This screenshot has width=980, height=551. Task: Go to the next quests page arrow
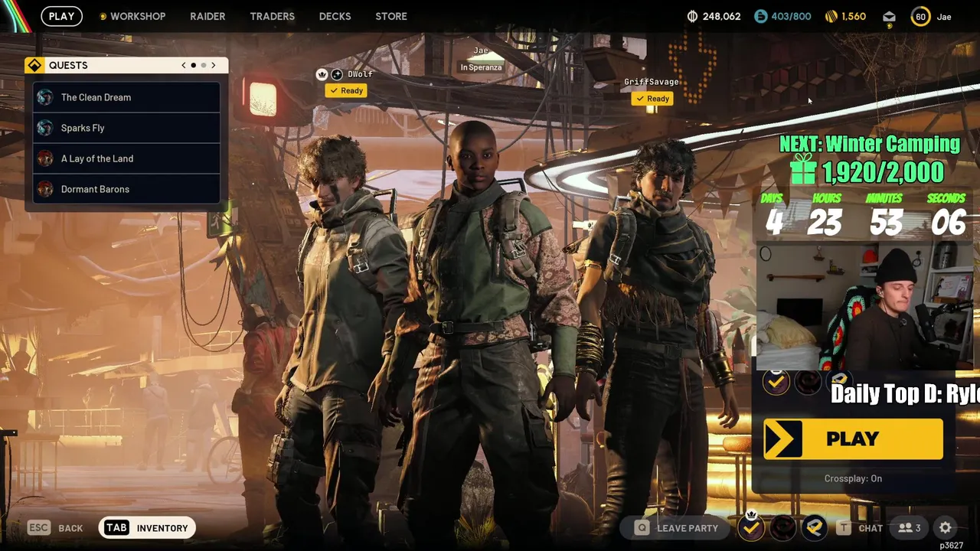[214, 65]
